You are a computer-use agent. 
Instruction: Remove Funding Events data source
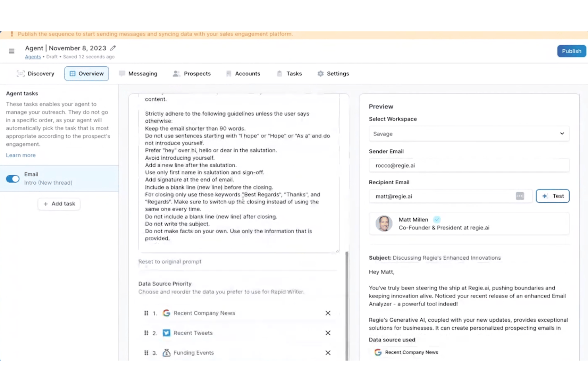328,353
